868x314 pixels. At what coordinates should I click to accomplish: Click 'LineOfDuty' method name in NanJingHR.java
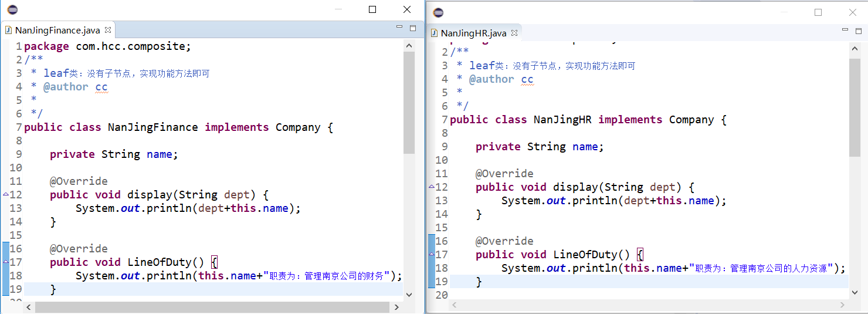click(585, 255)
